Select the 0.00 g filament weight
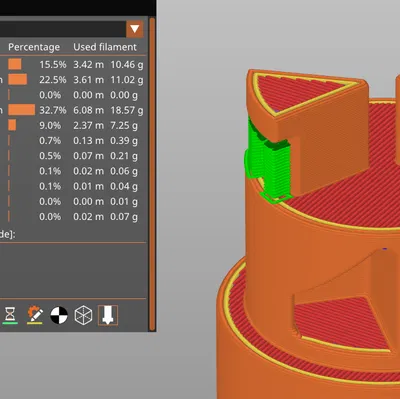 (124, 95)
